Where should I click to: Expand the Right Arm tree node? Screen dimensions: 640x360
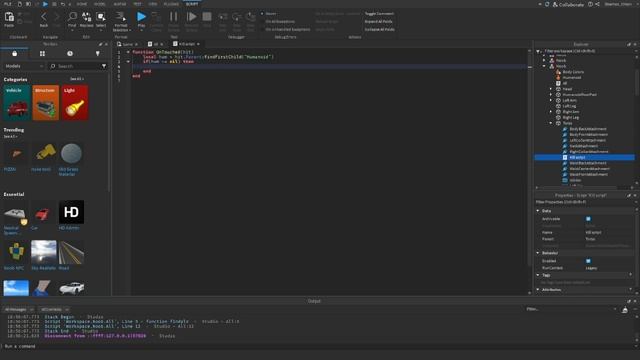(x=551, y=111)
